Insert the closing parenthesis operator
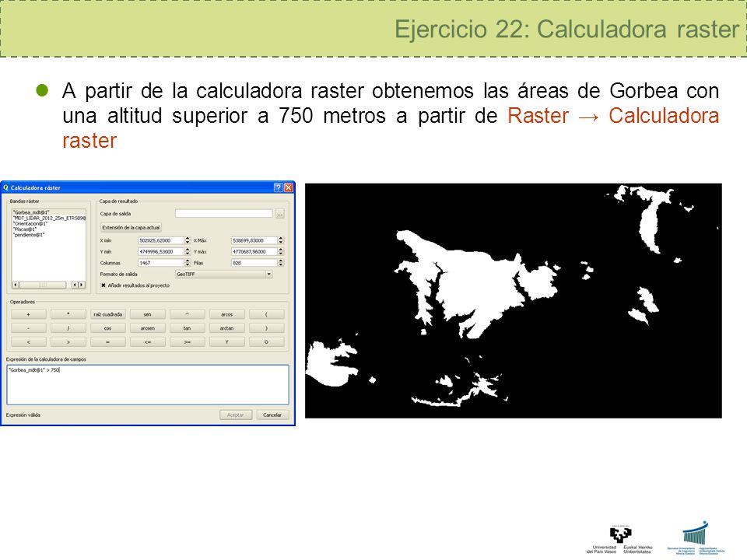Viewport: 747px width, 560px height. pos(266,328)
